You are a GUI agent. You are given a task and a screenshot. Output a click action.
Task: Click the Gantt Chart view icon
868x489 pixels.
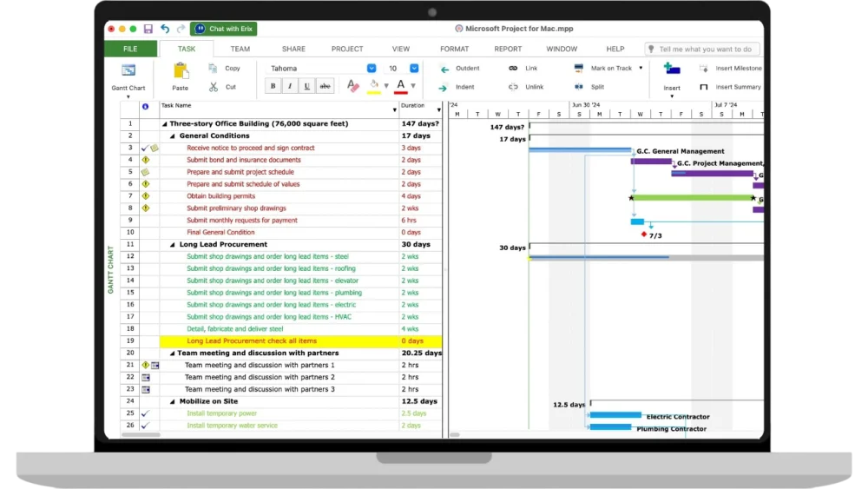click(128, 70)
